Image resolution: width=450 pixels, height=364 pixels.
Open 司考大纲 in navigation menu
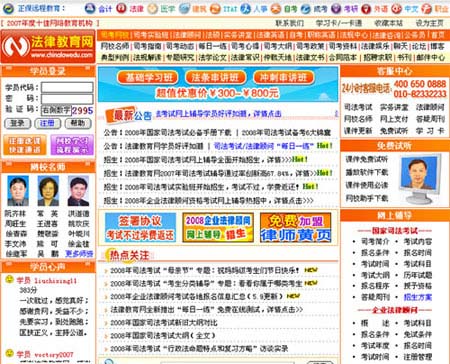coord(278,46)
